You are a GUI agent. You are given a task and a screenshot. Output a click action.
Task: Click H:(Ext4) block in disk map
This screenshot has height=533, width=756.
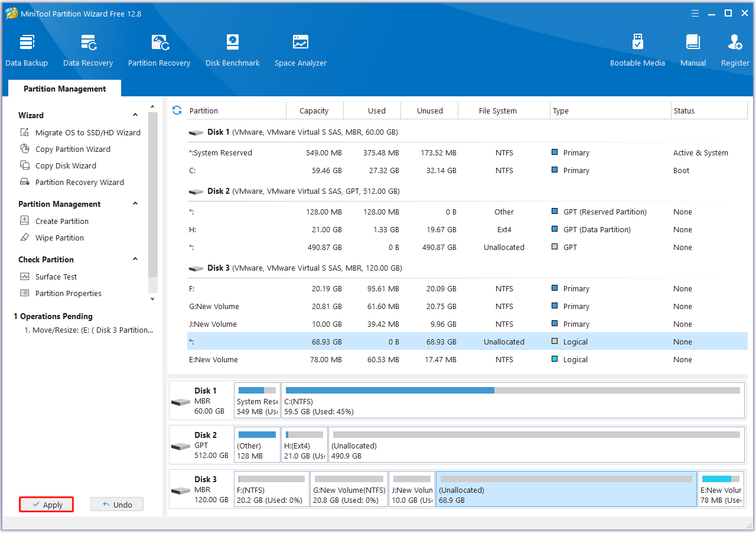coord(304,444)
